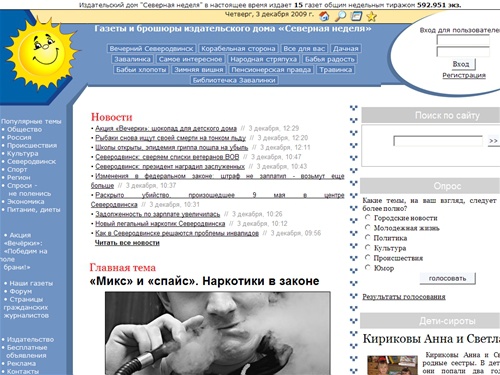Go to Все для вас section
This screenshot has height=375, width=500.
304,49
